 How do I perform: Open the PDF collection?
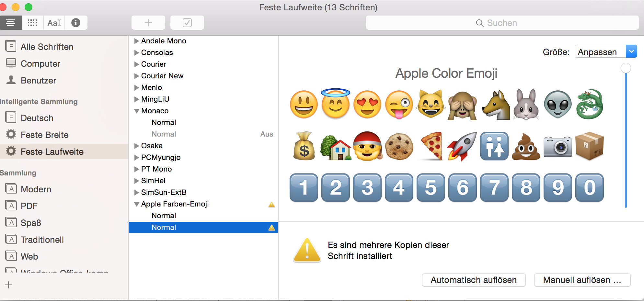point(64,206)
